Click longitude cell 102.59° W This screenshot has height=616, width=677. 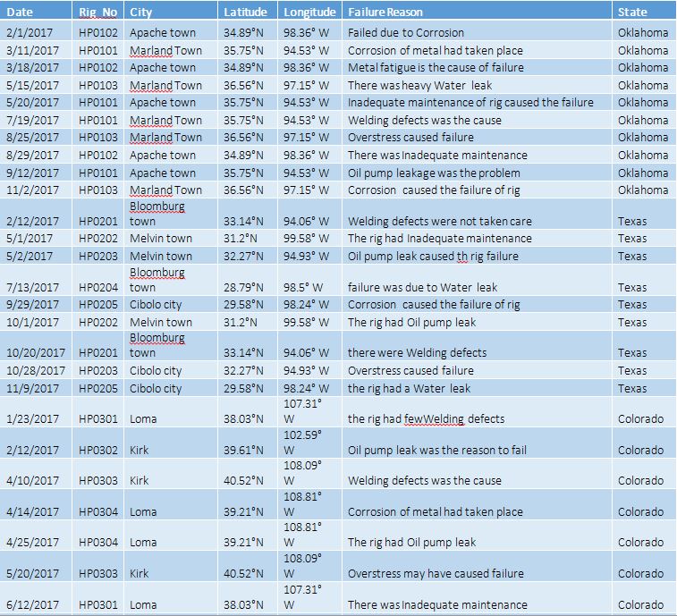[x=310, y=443]
